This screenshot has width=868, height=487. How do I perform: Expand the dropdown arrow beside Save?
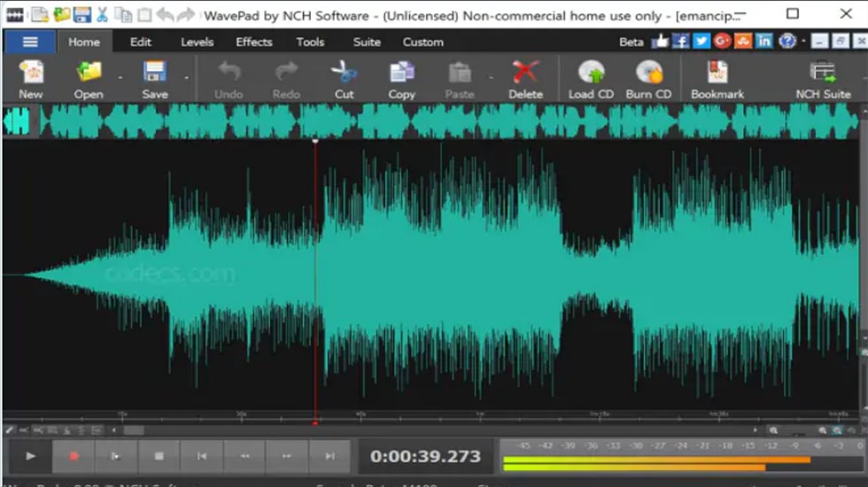pyautogui.click(x=187, y=78)
